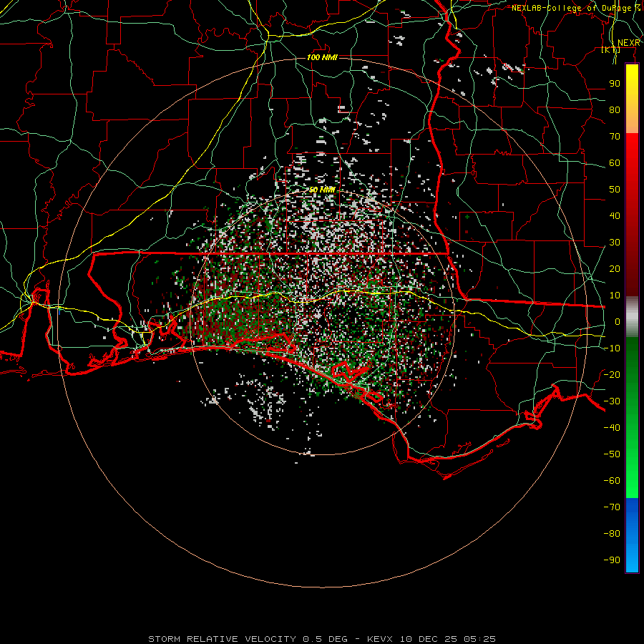
Task: Pick the gray zero-velocity segment of the color bar
Action: tap(632, 317)
